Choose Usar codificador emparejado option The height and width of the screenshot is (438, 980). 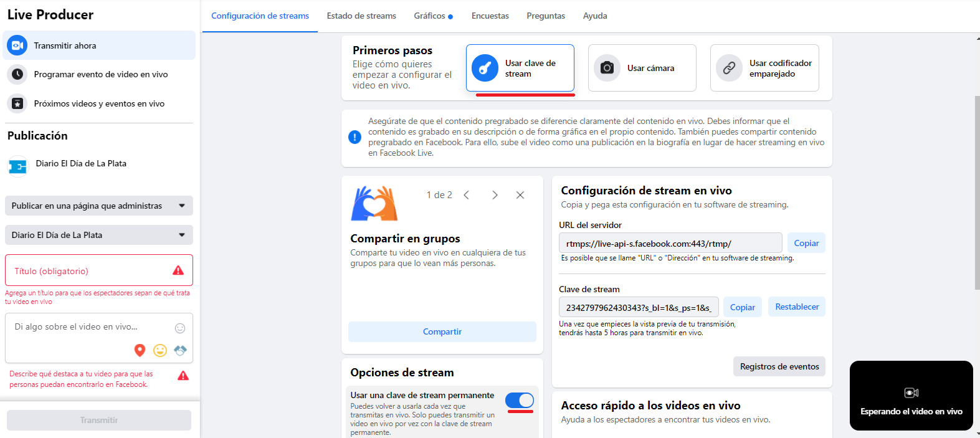tap(764, 68)
